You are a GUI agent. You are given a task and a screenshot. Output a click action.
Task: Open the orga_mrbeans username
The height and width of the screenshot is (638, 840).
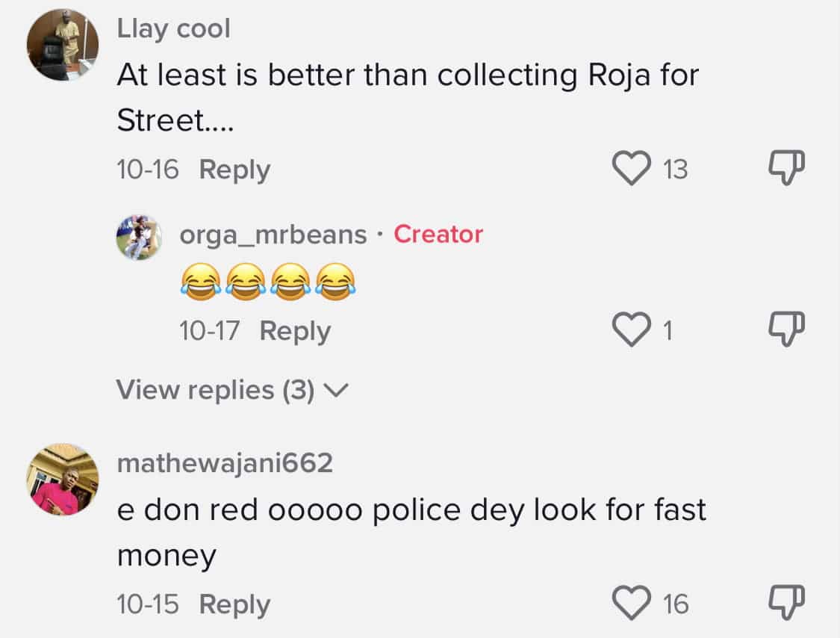(x=273, y=235)
